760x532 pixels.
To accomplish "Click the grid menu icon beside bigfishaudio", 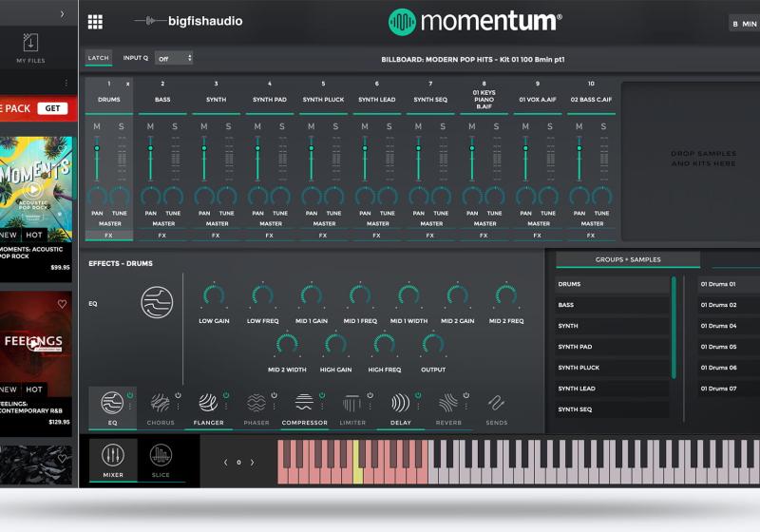I will pos(95,22).
